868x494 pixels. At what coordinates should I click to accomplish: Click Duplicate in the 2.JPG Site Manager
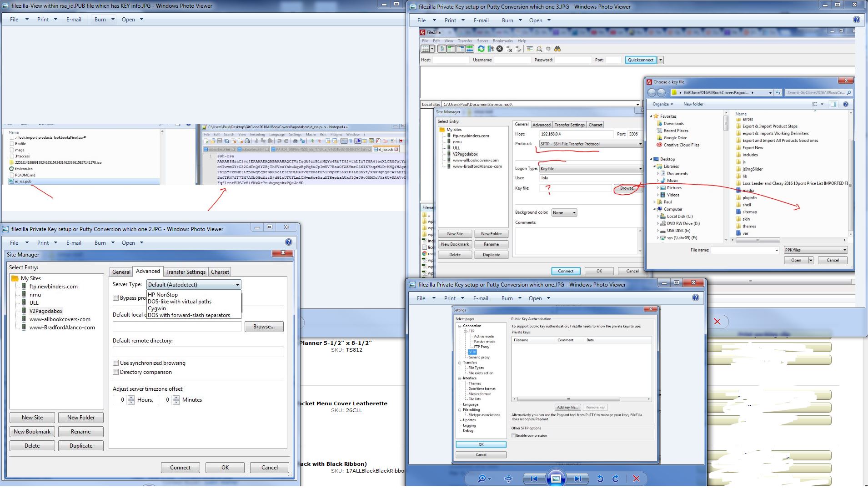point(81,446)
